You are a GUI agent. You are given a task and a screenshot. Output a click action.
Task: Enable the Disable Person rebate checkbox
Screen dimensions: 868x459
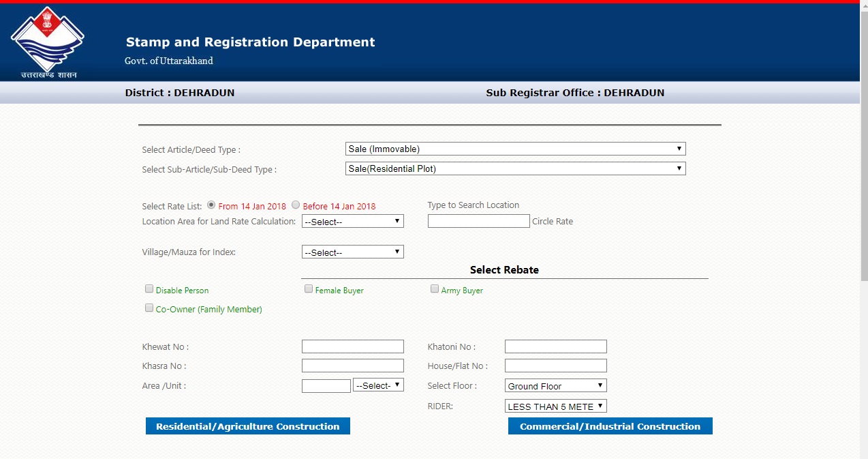[x=149, y=288]
